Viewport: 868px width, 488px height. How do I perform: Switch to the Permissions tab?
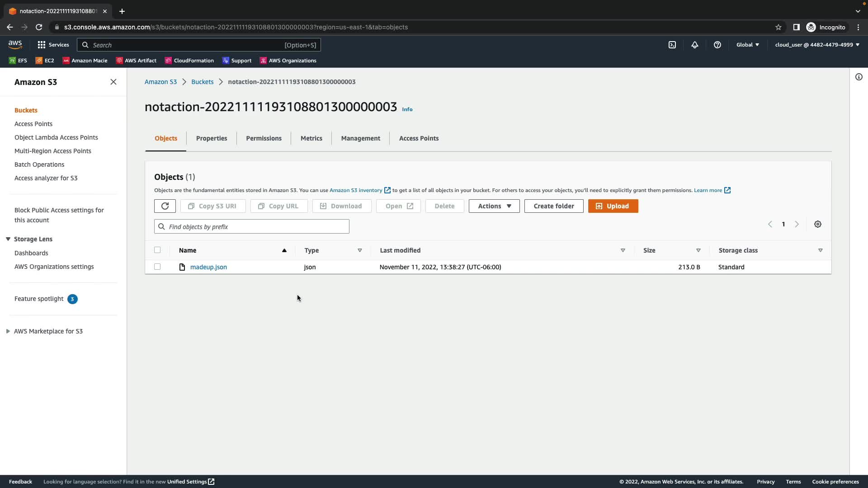point(264,138)
